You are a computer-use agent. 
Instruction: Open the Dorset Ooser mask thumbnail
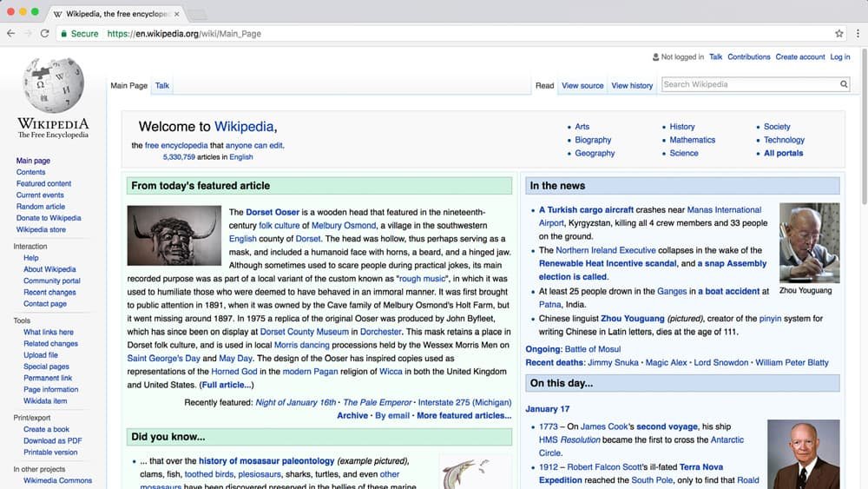[x=174, y=235]
